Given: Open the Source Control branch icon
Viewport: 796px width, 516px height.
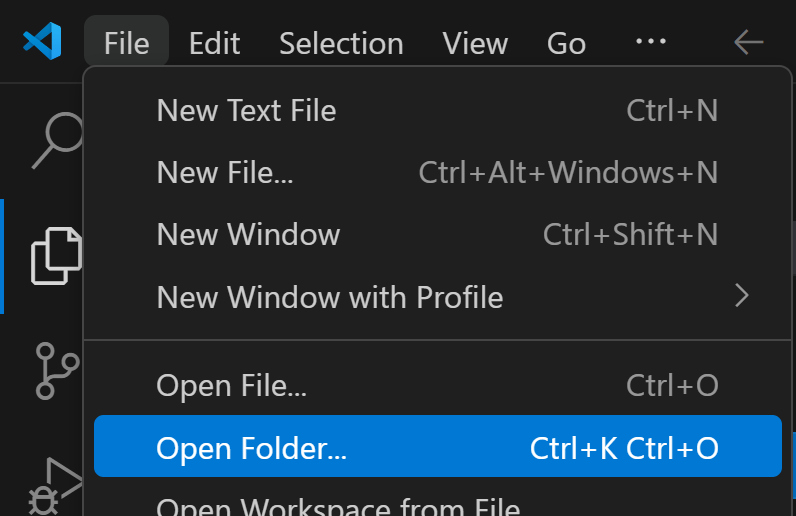Looking at the screenshot, I should tap(57, 371).
